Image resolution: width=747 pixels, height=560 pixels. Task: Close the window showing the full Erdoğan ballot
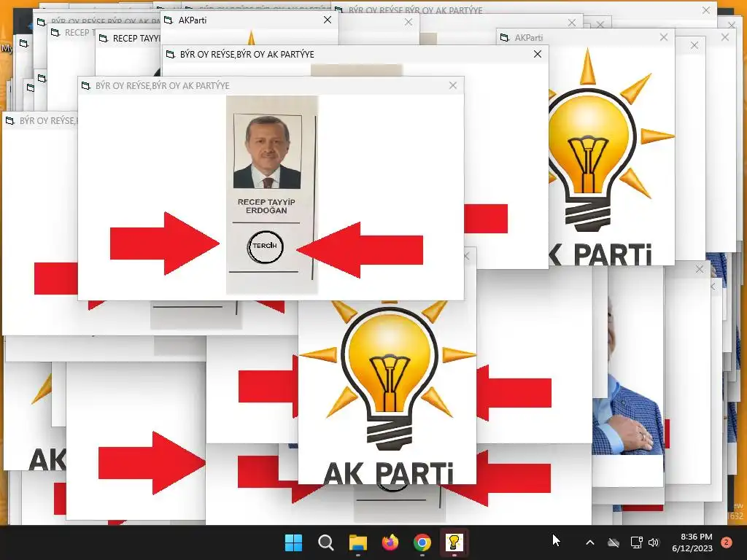(452, 85)
